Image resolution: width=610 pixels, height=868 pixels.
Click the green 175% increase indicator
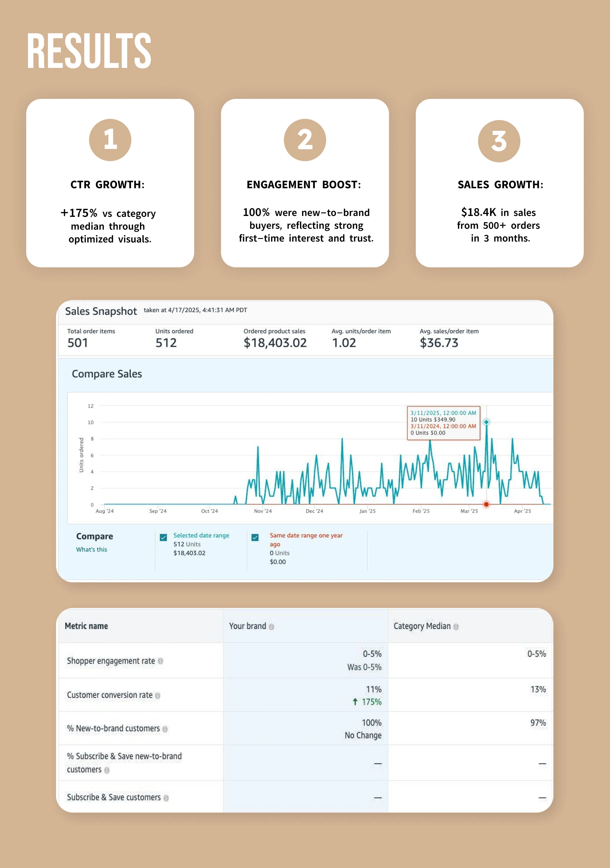[x=367, y=702]
